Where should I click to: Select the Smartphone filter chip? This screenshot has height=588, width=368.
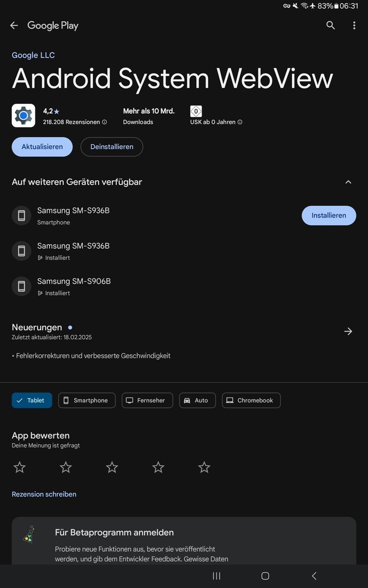(x=87, y=400)
